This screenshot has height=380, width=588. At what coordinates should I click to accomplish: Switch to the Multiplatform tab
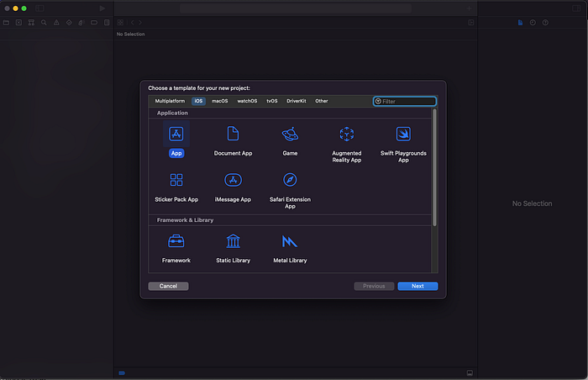point(170,101)
